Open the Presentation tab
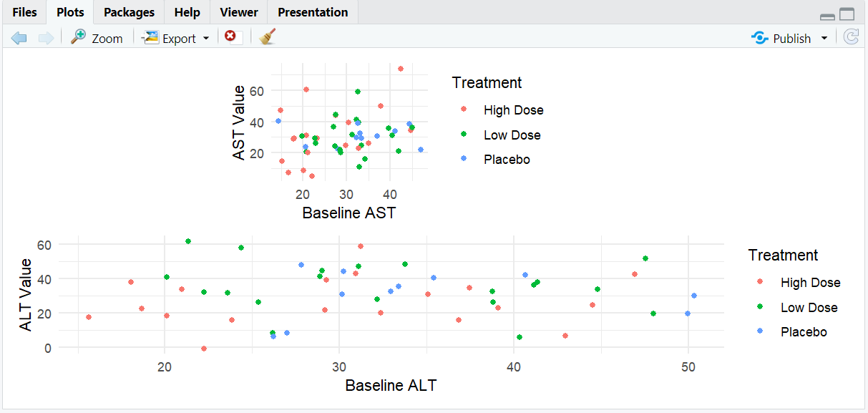Image resolution: width=868 pixels, height=413 pixels. click(x=313, y=12)
